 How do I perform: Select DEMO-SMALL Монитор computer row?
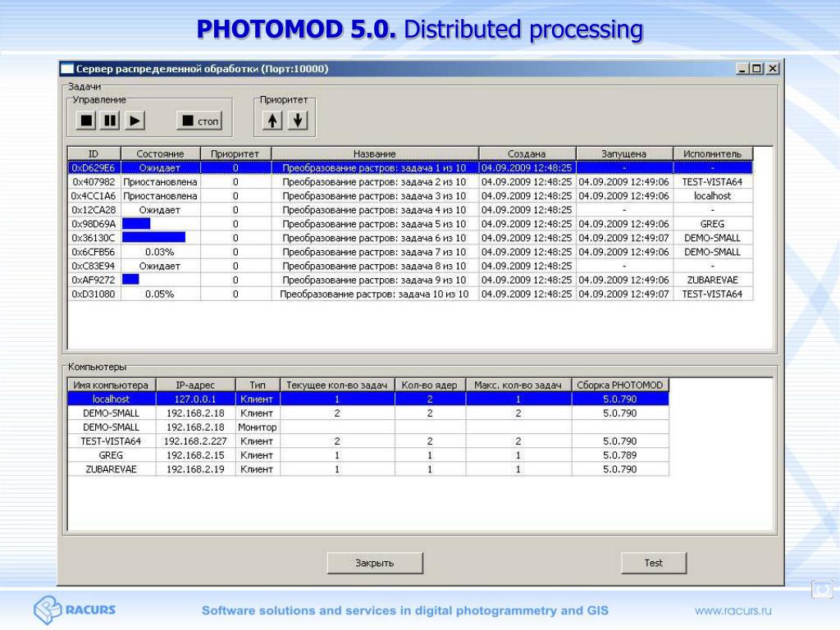(368, 427)
